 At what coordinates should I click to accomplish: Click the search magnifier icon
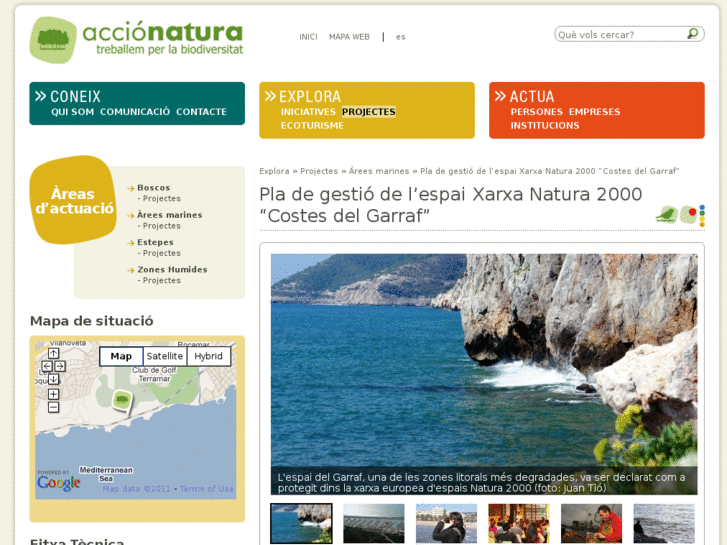pyautogui.click(x=692, y=34)
